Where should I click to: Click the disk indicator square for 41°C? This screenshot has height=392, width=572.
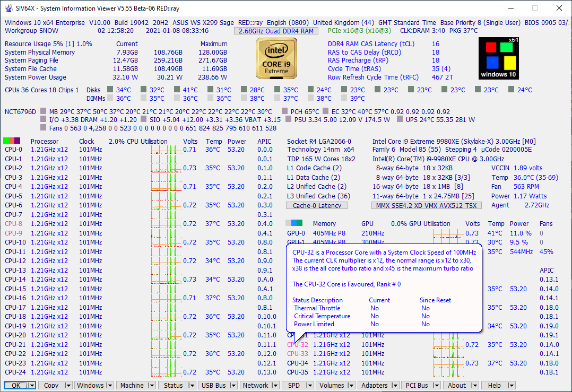coord(177,89)
